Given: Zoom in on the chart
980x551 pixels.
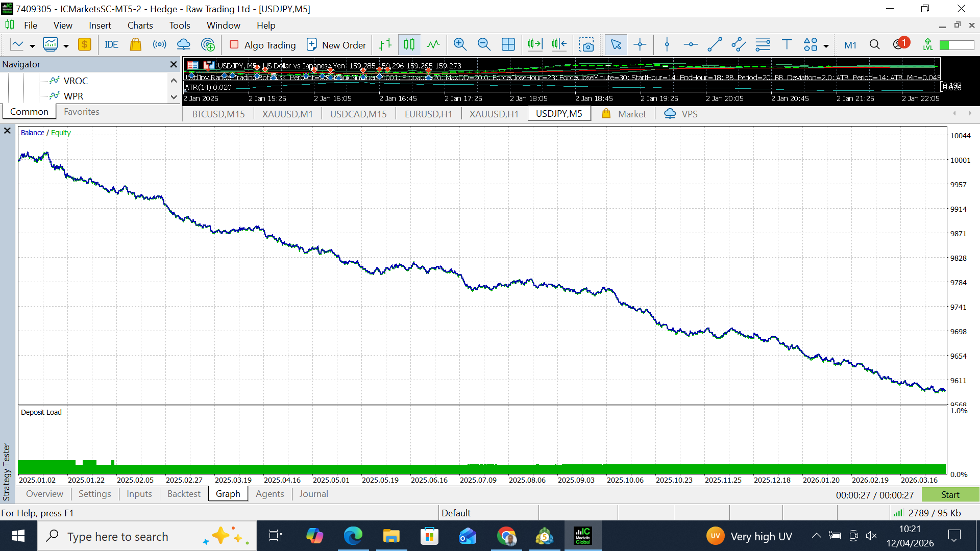Looking at the screenshot, I should click(x=460, y=45).
